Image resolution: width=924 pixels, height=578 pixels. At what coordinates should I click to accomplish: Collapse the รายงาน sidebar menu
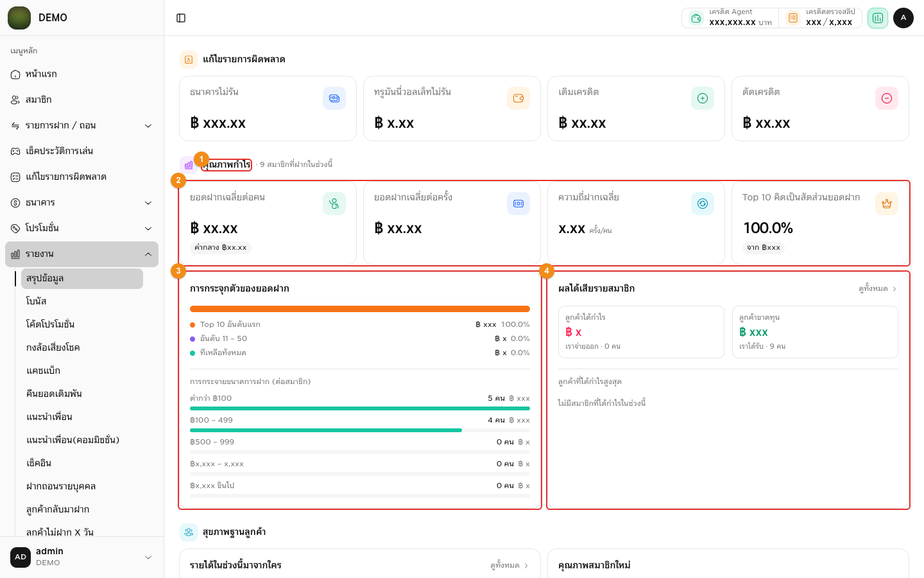[81, 254]
